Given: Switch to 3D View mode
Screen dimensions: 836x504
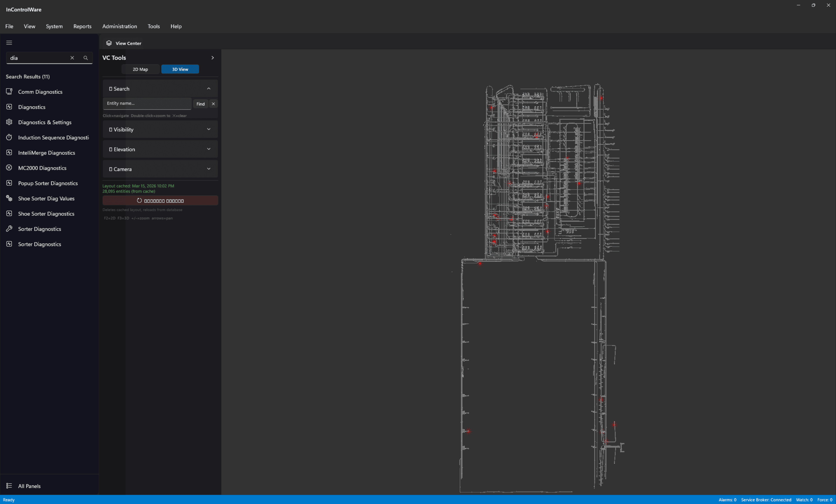Looking at the screenshot, I should [x=180, y=69].
